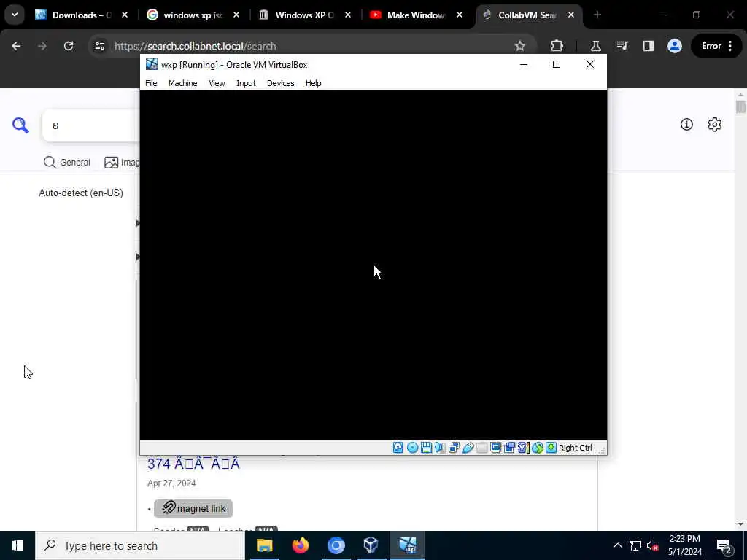Click the Auto-detect (en-US) language selector
Image resolution: width=747 pixels, height=560 pixels.
tap(81, 192)
